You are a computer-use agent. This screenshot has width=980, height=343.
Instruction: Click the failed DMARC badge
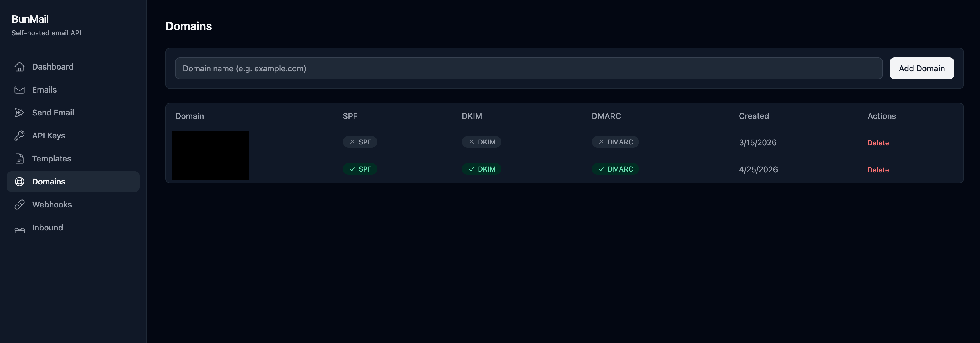click(x=615, y=142)
